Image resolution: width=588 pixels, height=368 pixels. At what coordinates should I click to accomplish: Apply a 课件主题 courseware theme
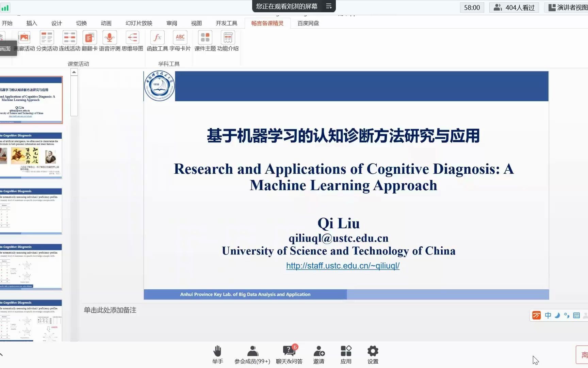pyautogui.click(x=204, y=41)
